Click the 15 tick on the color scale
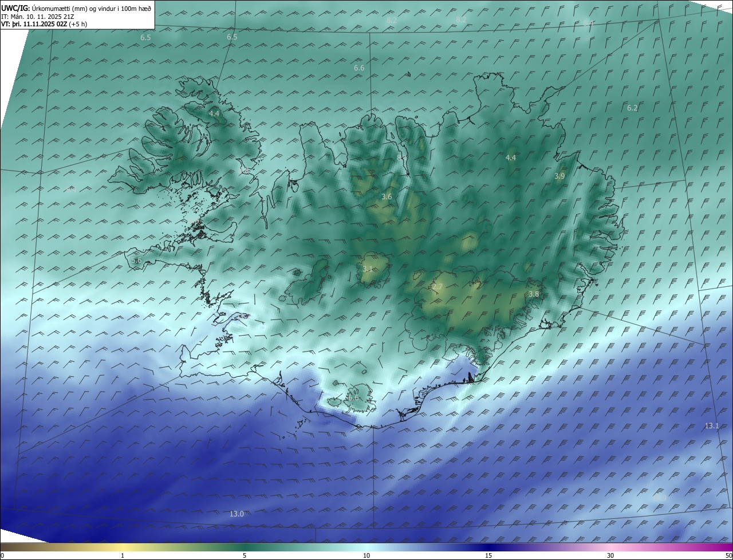Viewport: 733px width, 560px height. (x=488, y=556)
